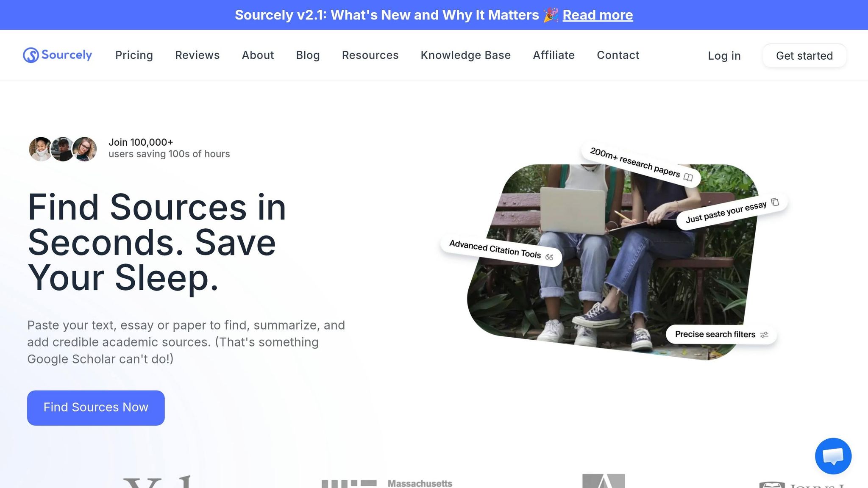Open the Affiliate page
The image size is (868, 488).
[554, 55]
